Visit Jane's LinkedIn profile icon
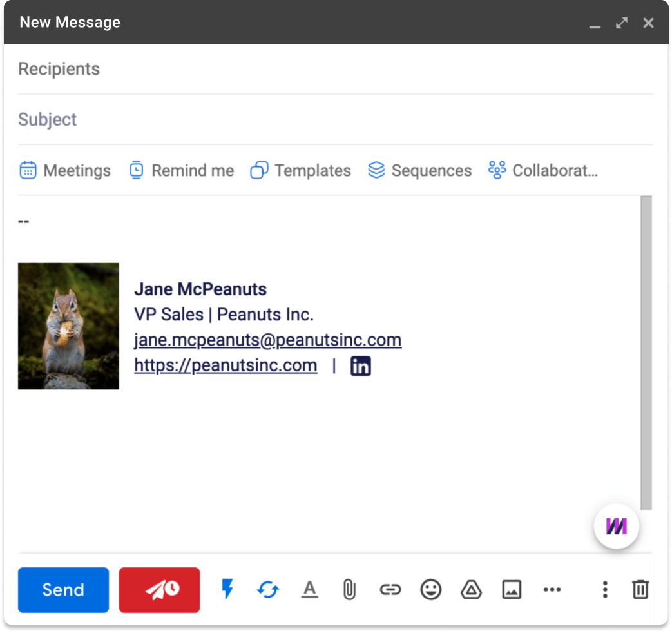The height and width of the screenshot is (633, 672). [360, 365]
